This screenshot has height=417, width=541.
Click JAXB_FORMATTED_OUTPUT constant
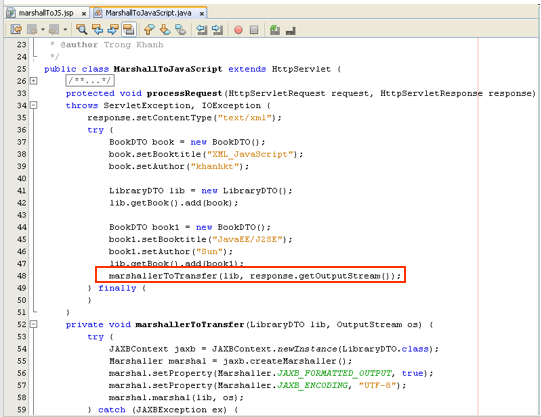pyautogui.click(x=334, y=373)
